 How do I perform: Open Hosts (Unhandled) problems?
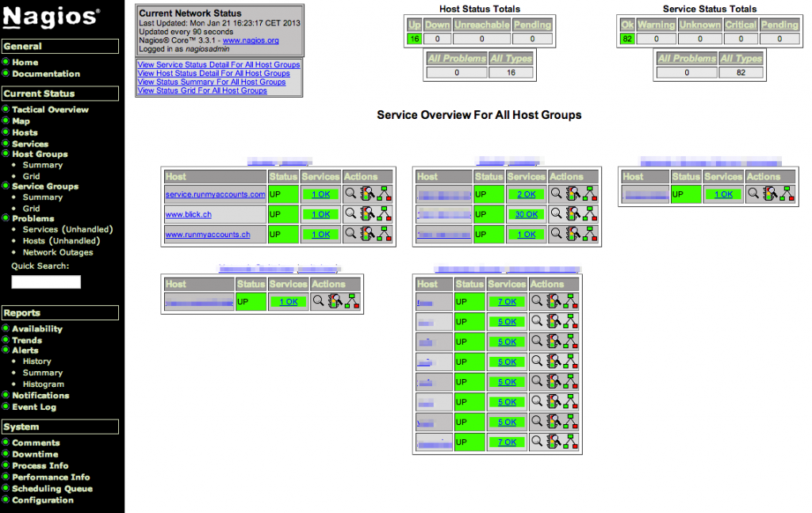coord(61,241)
